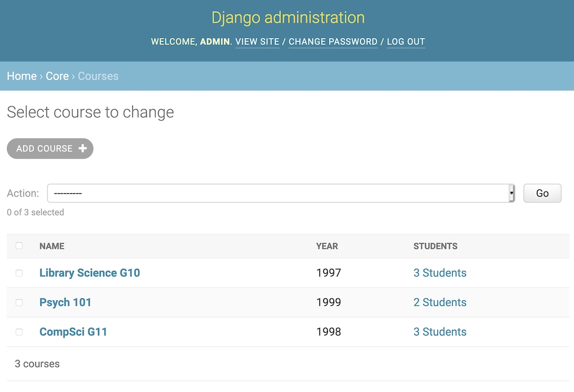Check the Library Science G10 checkbox
This screenshot has height=392, width=574.
coord(19,273)
